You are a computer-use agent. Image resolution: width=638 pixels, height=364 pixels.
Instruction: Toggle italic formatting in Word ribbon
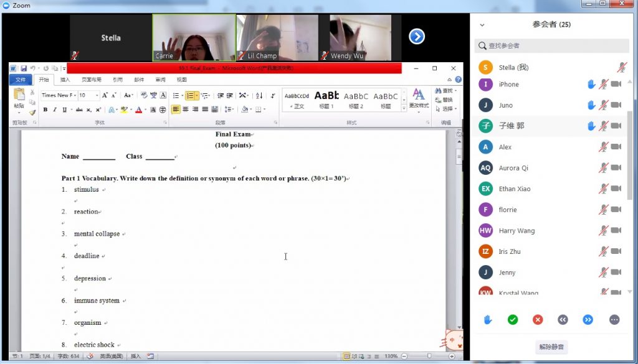point(55,110)
